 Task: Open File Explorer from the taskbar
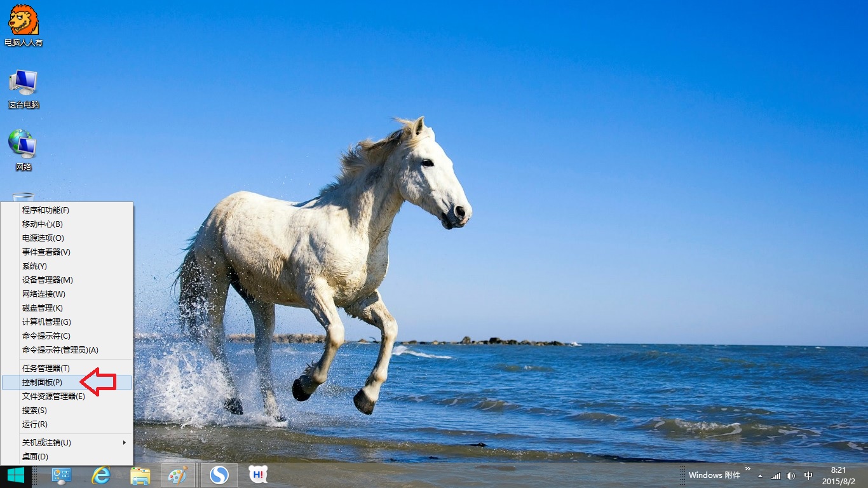(140, 475)
